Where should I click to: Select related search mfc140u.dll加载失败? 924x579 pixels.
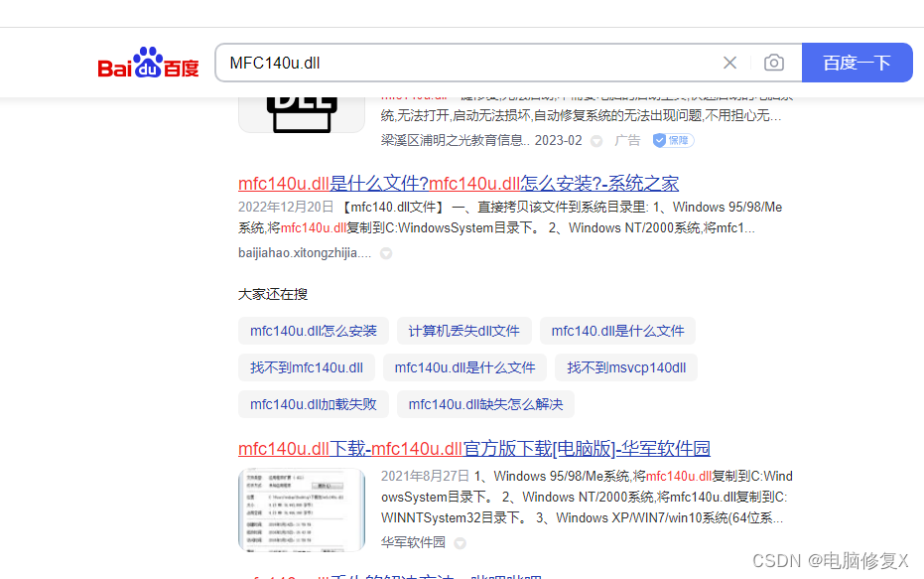tap(314, 404)
